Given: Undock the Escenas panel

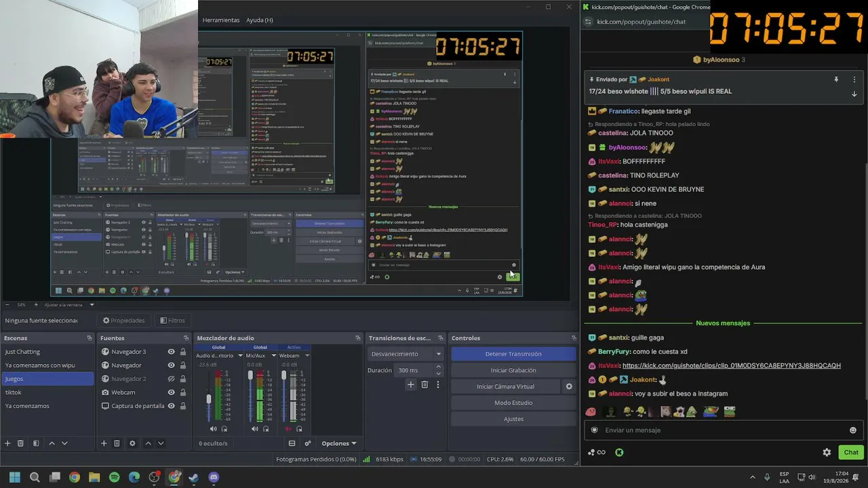Looking at the screenshot, I should click(89, 338).
